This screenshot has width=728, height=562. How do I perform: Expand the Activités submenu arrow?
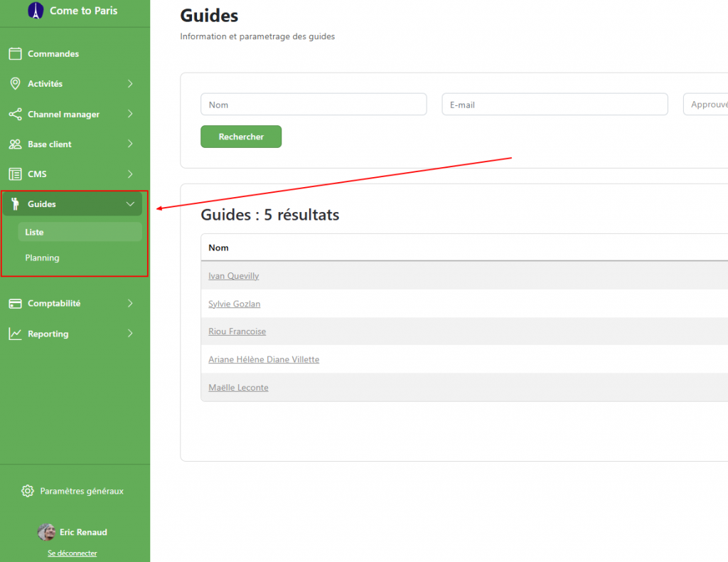point(130,84)
